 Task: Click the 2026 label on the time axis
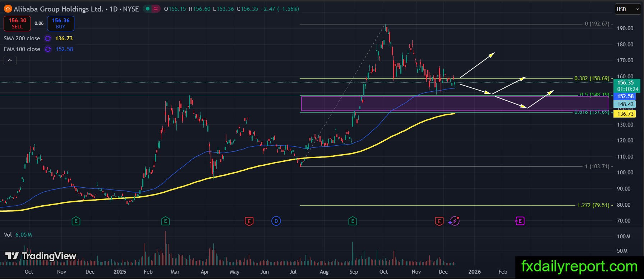pyautogui.click(x=474, y=272)
